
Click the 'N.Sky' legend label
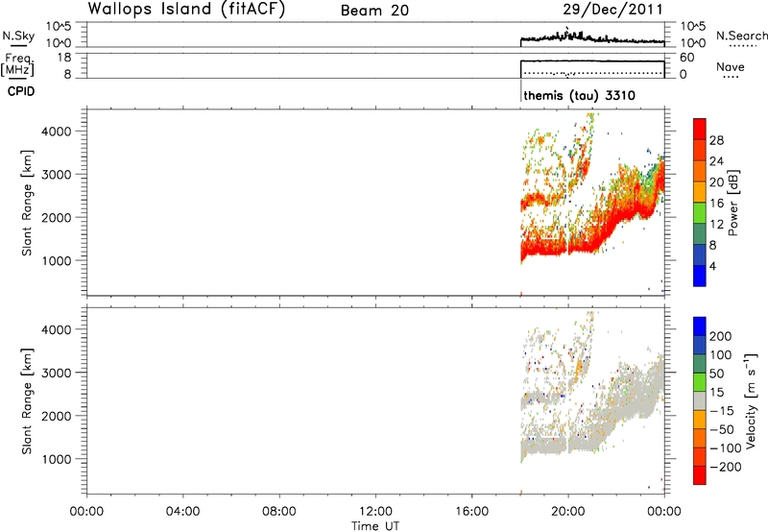coord(18,36)
